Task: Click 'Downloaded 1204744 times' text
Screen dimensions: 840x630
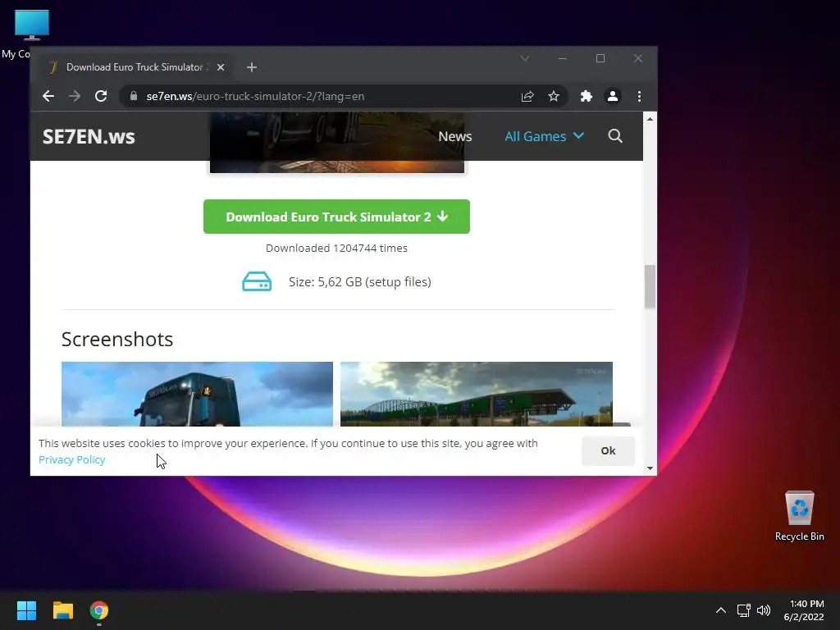Action: [x=336, y=248]
